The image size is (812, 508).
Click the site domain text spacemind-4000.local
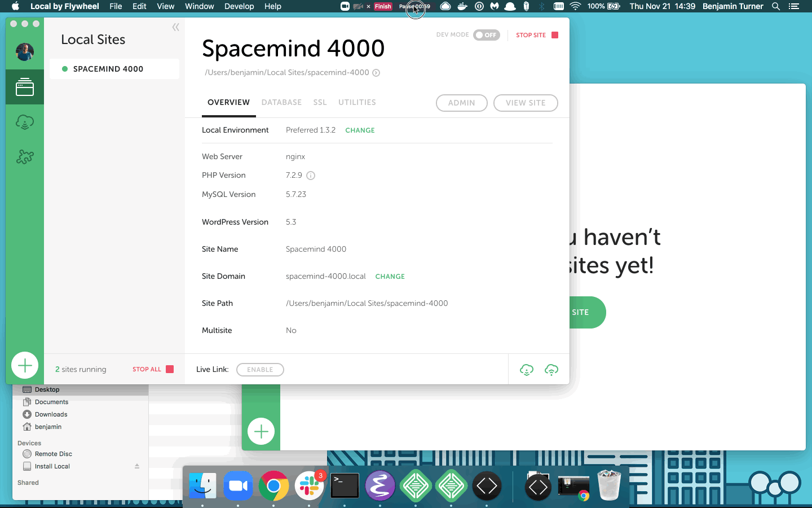tap(326, 277)
